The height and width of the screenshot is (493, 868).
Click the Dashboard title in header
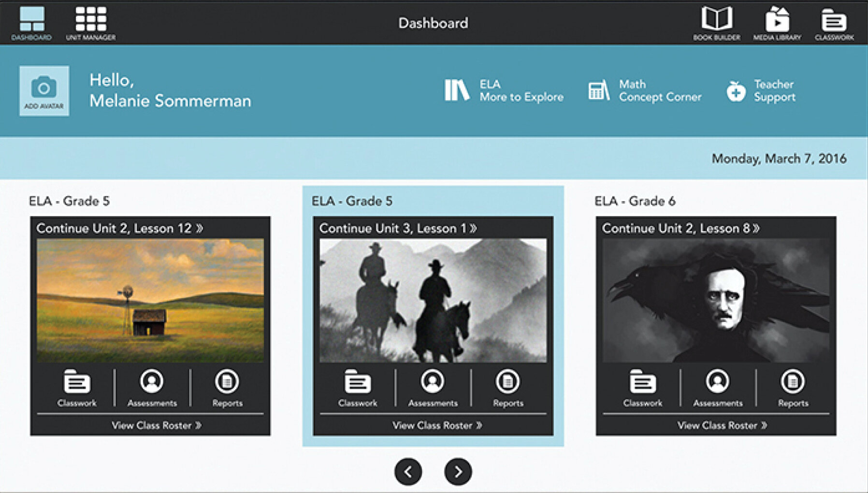pyautogui.click(x=433, y=23)
